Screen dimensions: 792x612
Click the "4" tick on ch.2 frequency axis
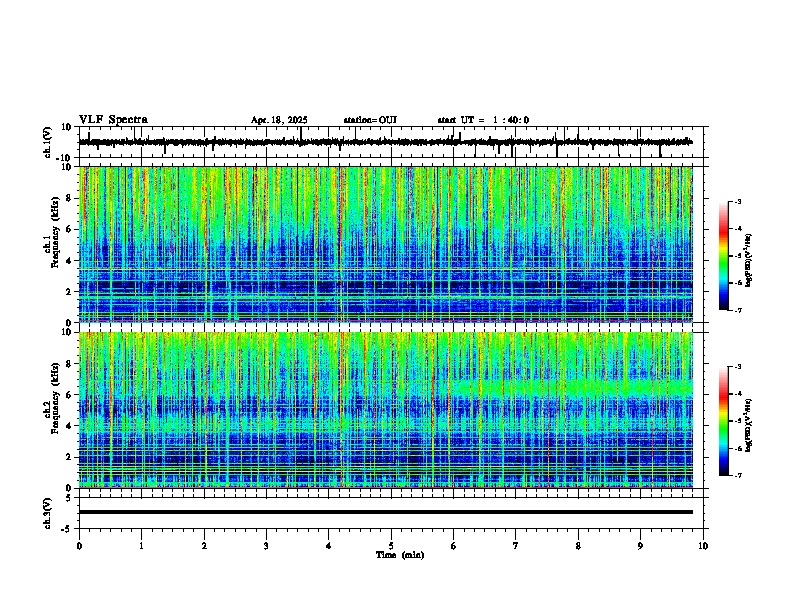[x=70, y=426]
